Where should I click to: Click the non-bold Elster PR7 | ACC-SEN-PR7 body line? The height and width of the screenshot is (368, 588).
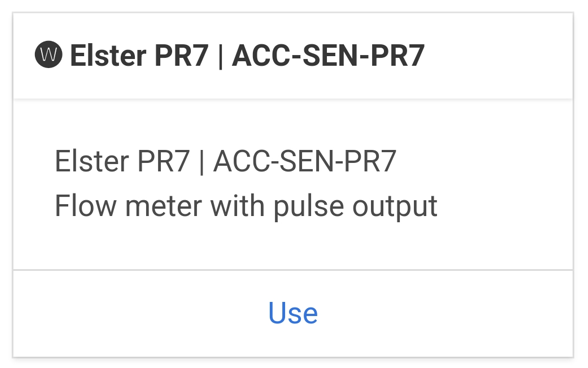click(225, 161)
